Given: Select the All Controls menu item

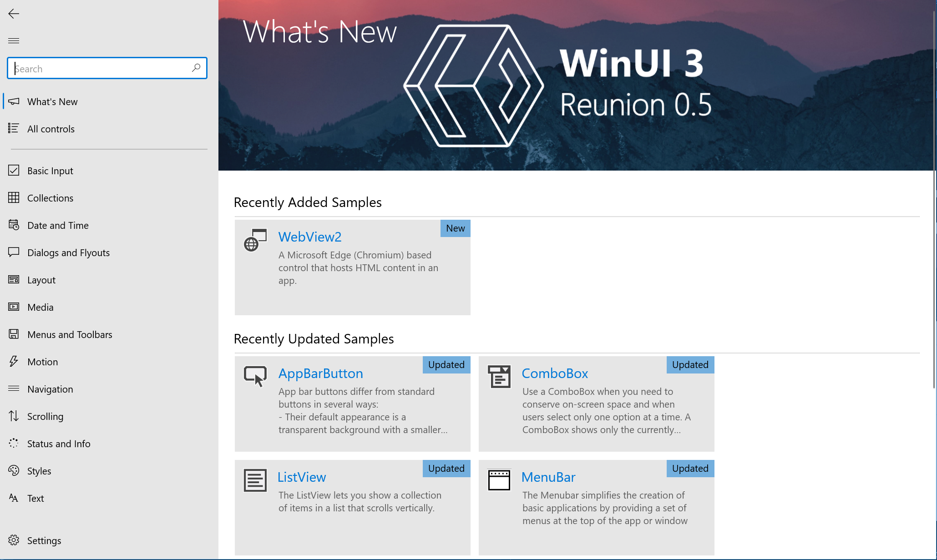Looking at the screenshot, I should [x=50, y=128].
